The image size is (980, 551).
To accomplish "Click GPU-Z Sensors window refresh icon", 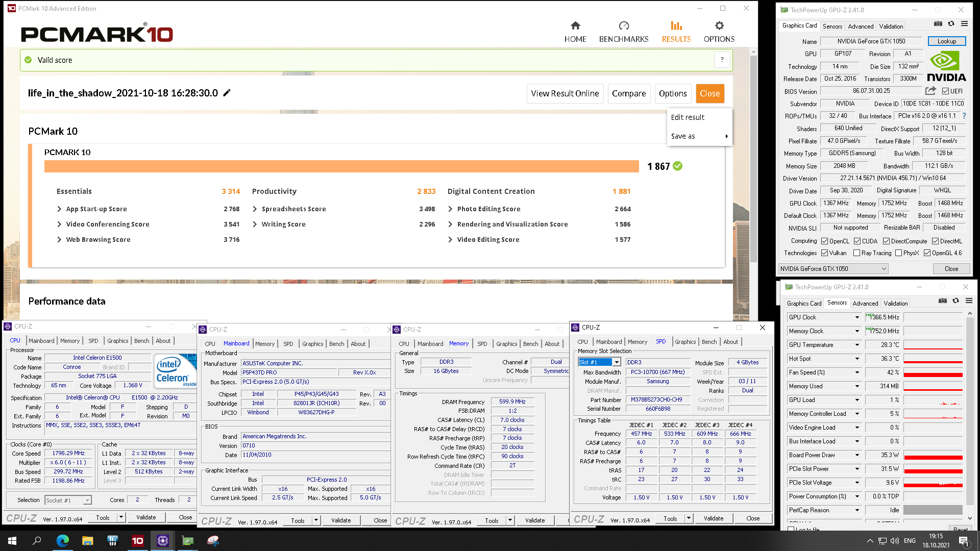I will point(956,300).
